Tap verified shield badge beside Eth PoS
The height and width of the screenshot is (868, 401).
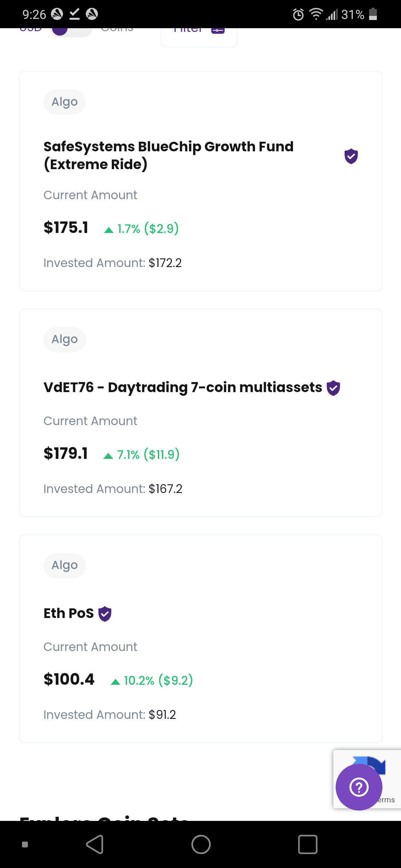(105, 614)
